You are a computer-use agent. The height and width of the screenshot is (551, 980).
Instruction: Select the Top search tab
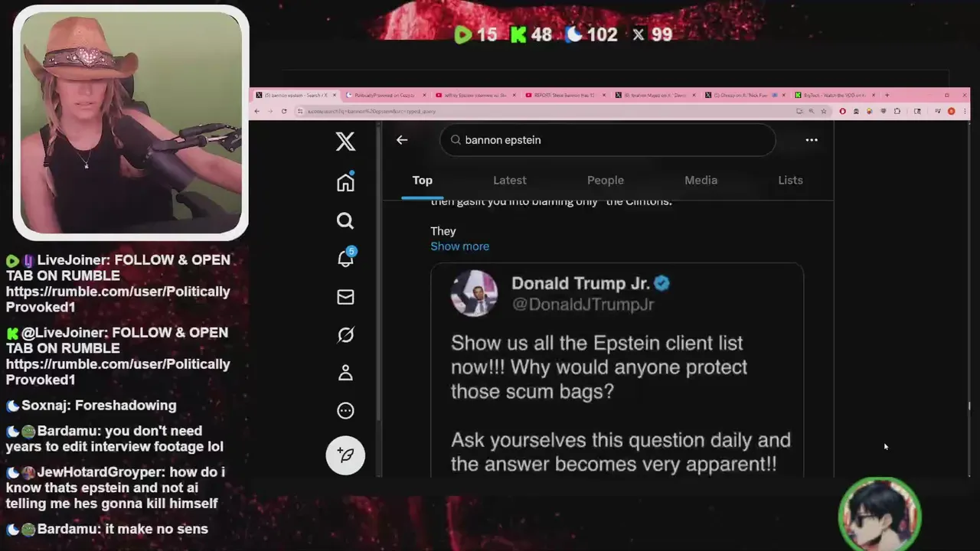pos(423,181)
